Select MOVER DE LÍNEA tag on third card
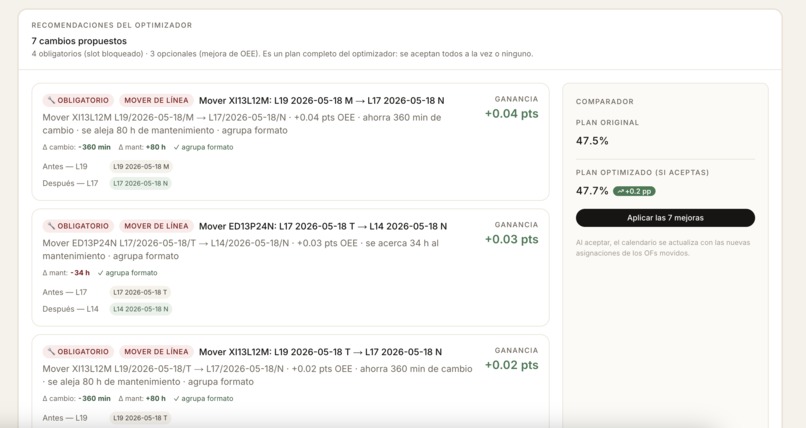806x428 pixels. coord(156,352)
